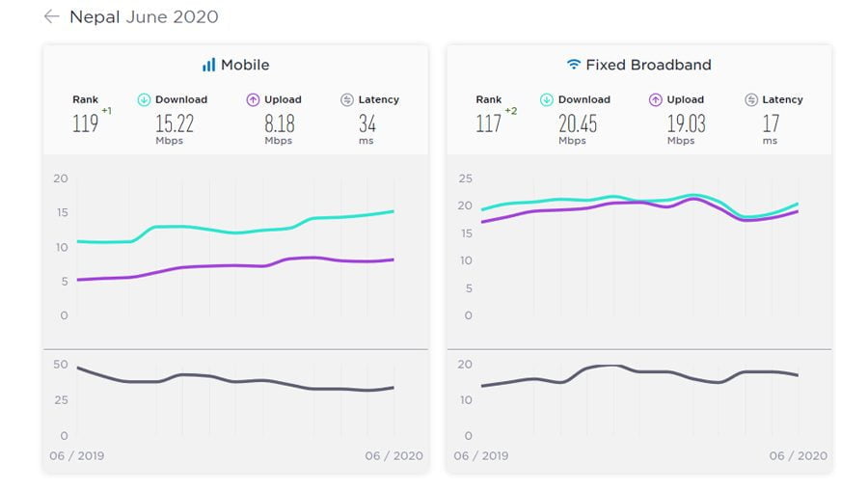
Task: Click Fixed Broadband upload speed 19.03
Action: 686,123
